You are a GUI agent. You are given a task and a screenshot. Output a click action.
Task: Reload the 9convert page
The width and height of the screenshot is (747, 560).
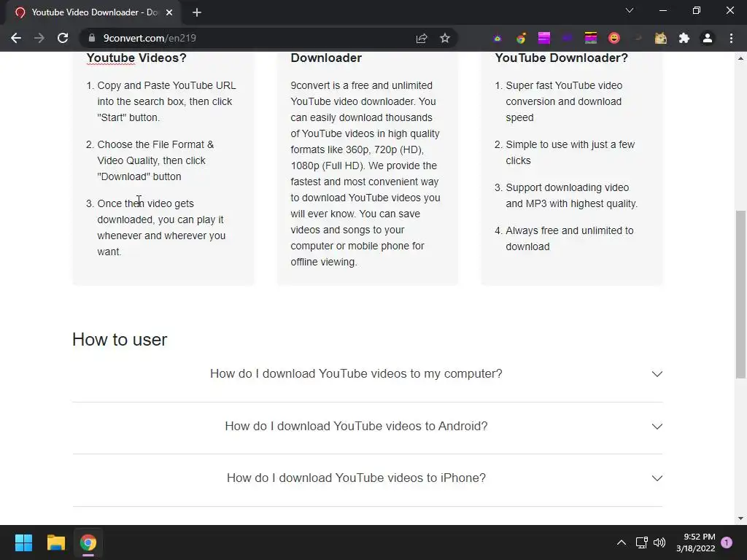(63, 38)
